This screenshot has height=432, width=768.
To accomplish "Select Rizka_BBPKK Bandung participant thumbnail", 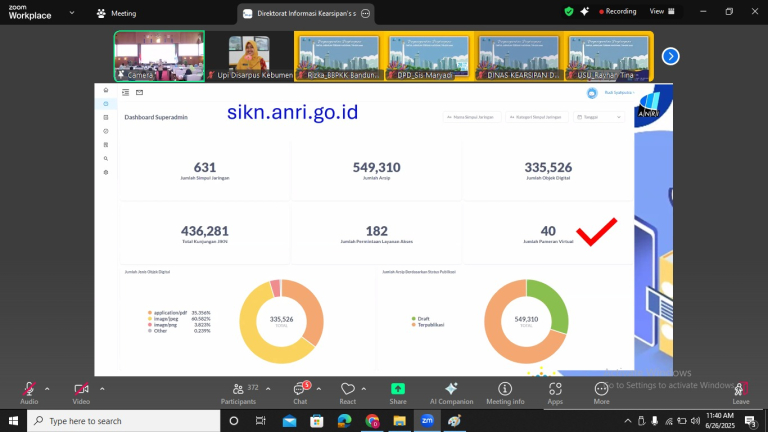I will tap(339, 56).
